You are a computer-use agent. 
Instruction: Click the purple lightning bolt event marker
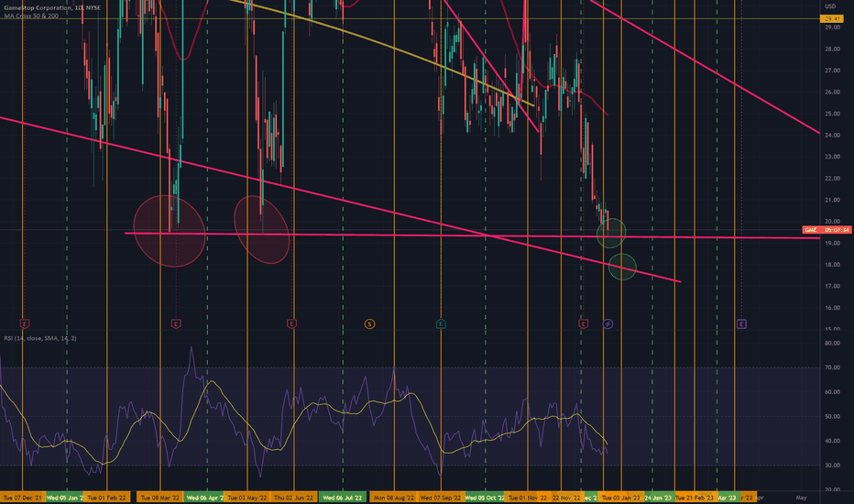(x=608, y=324)
